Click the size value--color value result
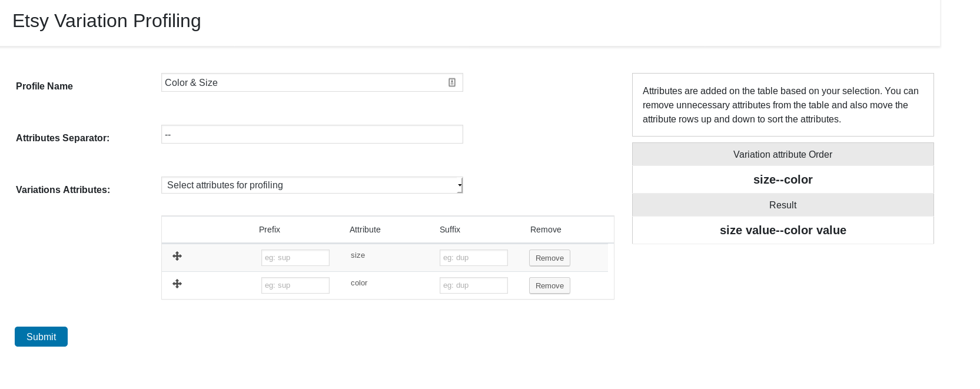Screen dimensions: 980x389 coord(783,230)
